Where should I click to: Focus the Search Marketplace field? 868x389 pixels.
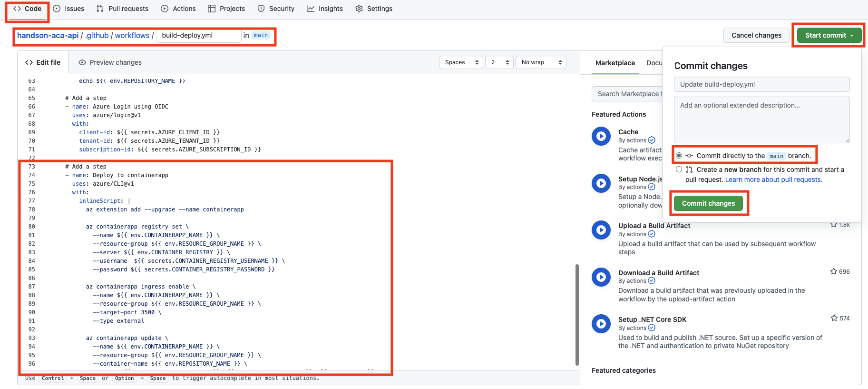tap(627, 94)
